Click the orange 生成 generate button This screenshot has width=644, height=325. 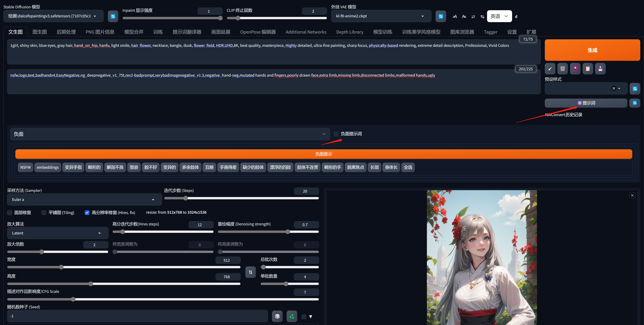[592, 50]
